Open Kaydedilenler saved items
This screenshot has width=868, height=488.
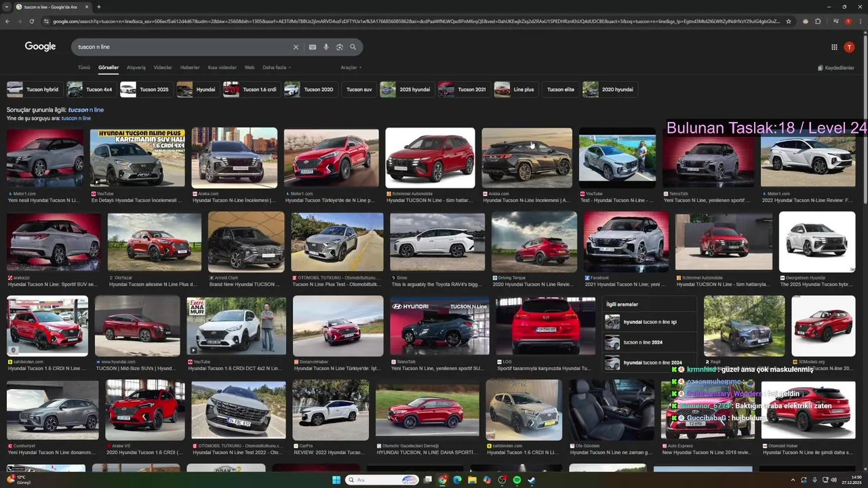[x=836, y=68]
